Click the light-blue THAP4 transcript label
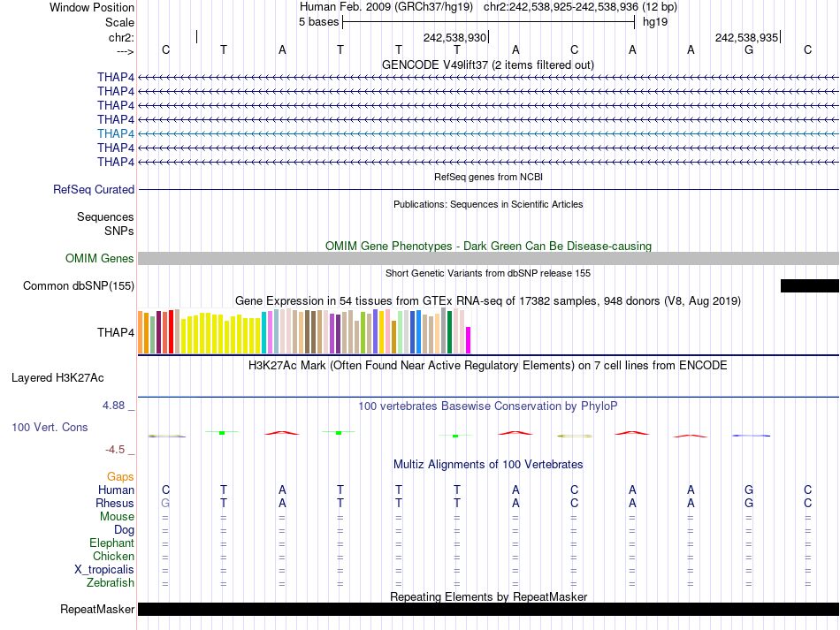This screenshot has width=840, height=630. (116, 133)
